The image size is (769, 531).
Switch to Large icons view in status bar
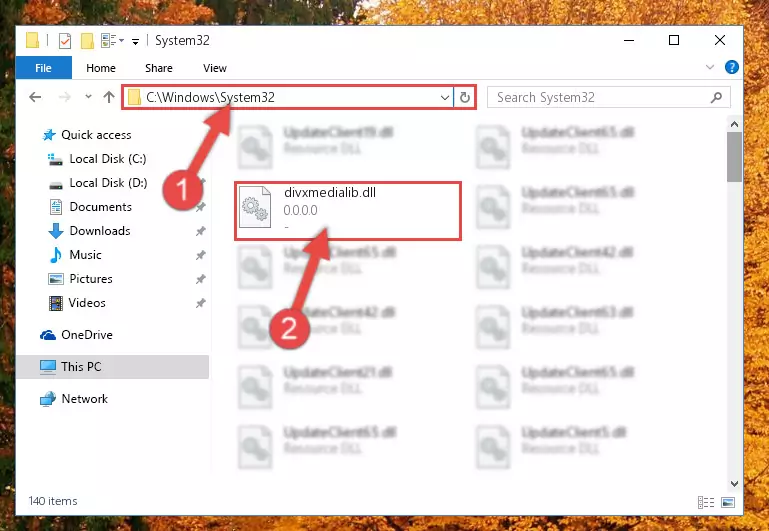[x=728, y=502]
